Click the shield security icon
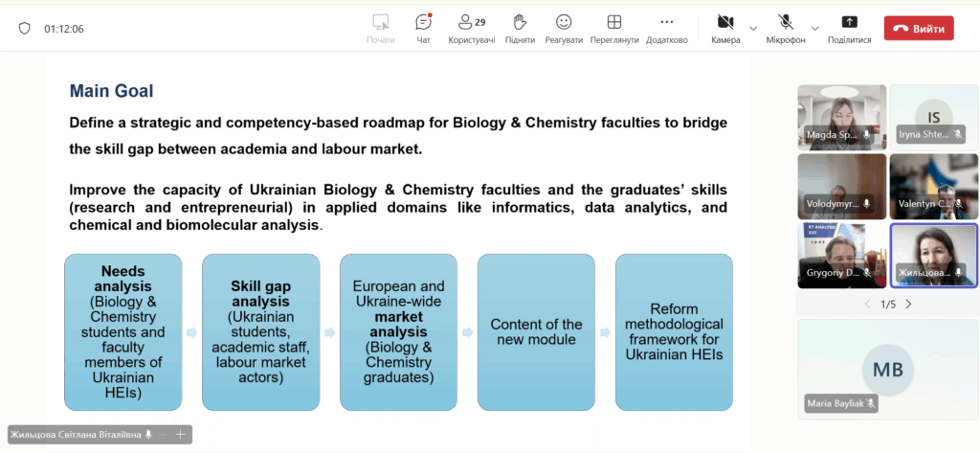This screenshot has height=453, width=980. [x=25, y=29]
